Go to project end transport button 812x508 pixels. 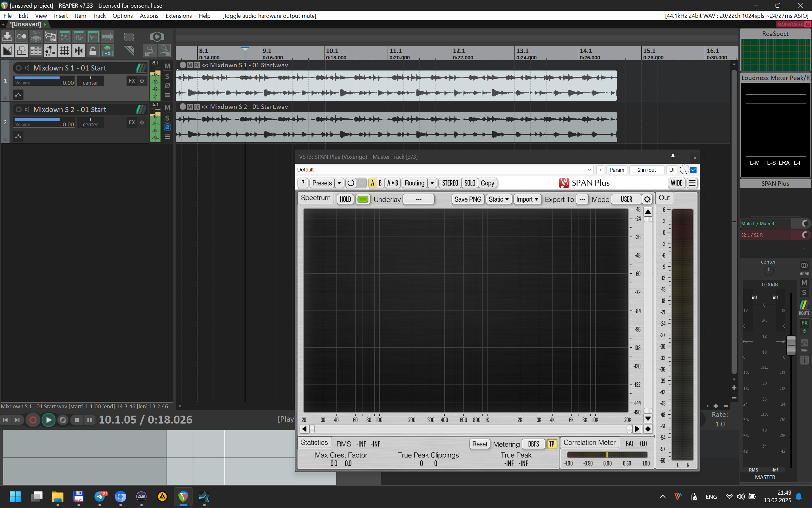pos(17,420)
